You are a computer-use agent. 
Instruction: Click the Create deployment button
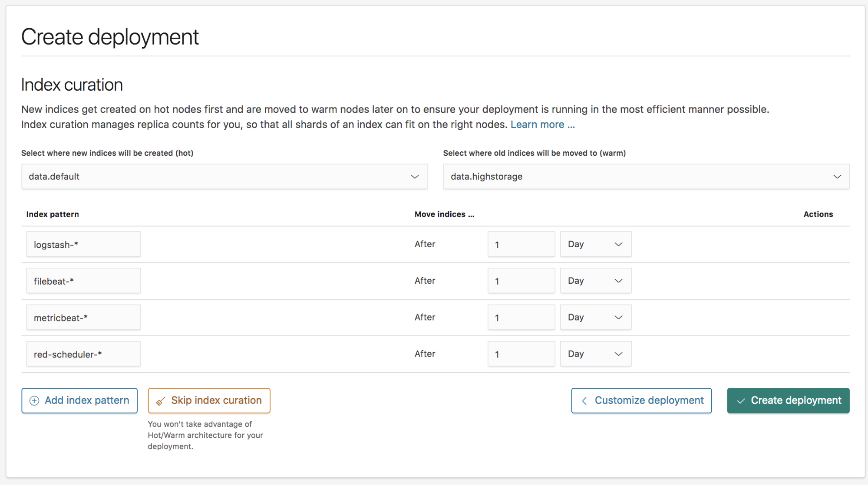[x=788, y=400]
